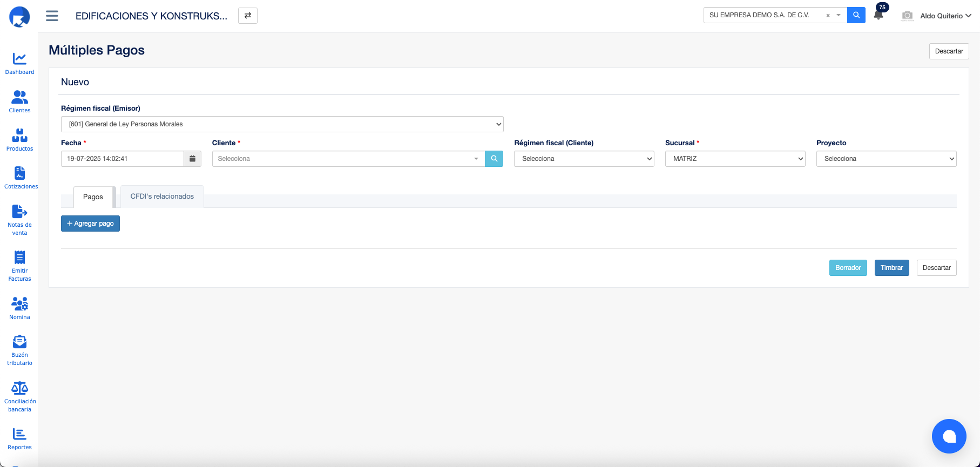Image resolution: width=980 pixels, height=467 pixels.
Task: Click the switch company arrows button
Action: pos(248,16)
